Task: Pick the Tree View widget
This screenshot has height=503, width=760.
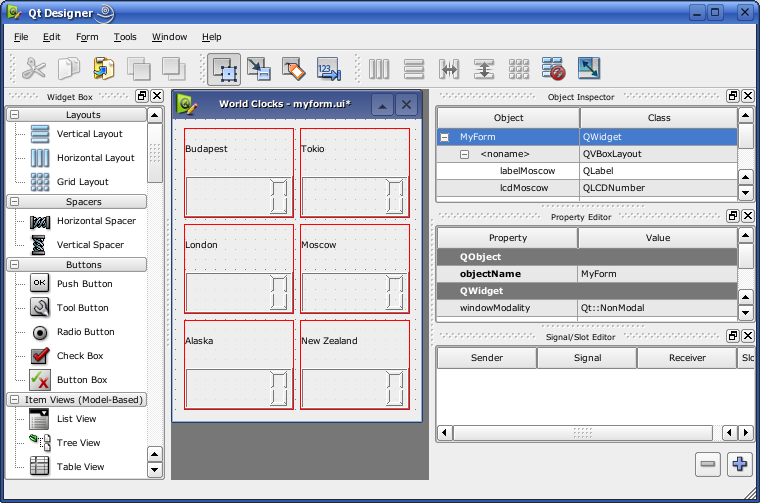Action: (x=65, y=442)
